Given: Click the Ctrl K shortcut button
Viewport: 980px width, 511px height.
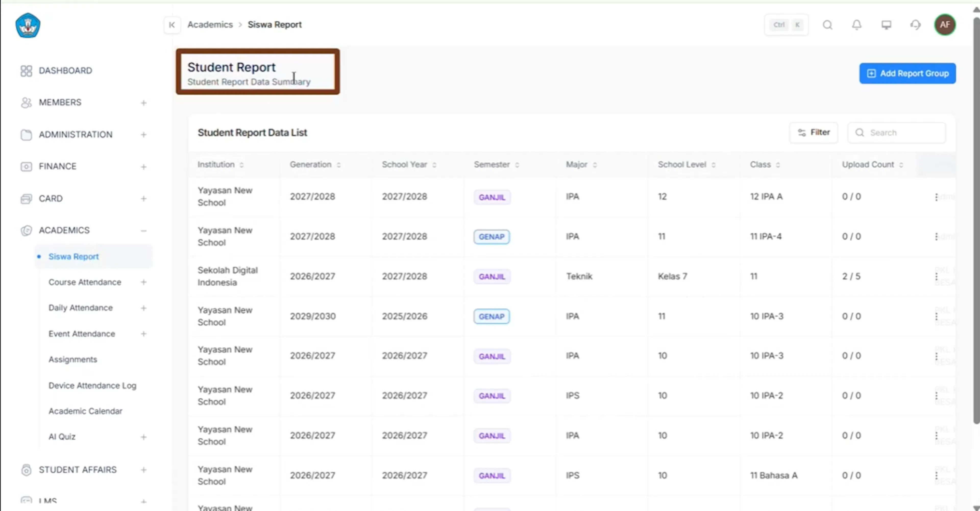Looking at the screenshot, I should click(786, 25).
